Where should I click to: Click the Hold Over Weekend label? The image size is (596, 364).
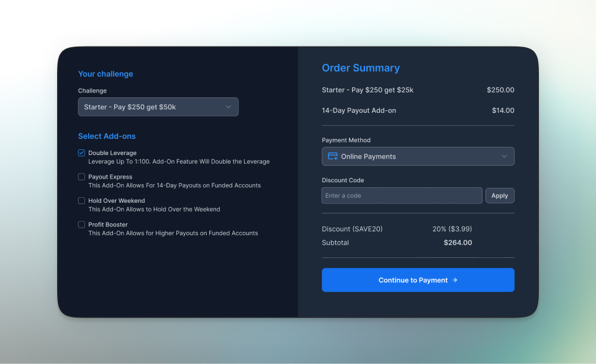pyautogui.click(x=116, y=200)
